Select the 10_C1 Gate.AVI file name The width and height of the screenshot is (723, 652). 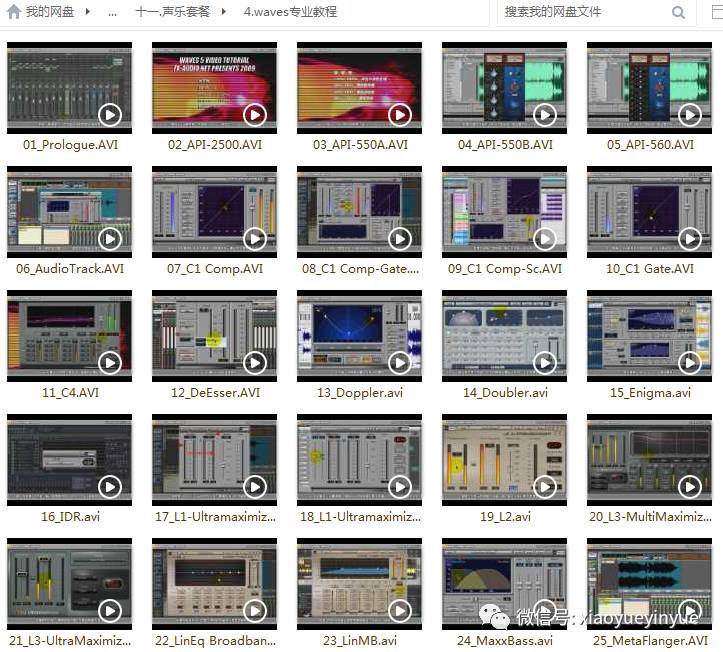coord(650,269)
